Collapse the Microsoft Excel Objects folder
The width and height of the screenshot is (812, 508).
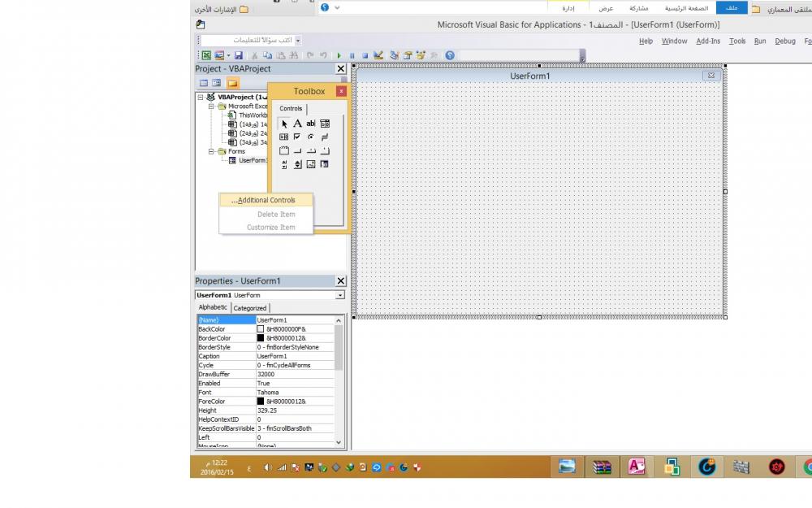point(211,106)
